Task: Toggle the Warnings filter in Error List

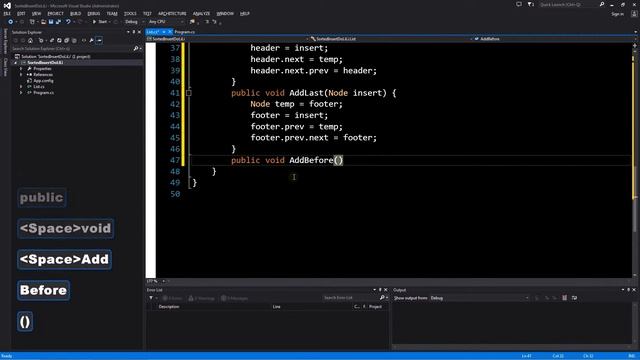Action: point(201,298)
